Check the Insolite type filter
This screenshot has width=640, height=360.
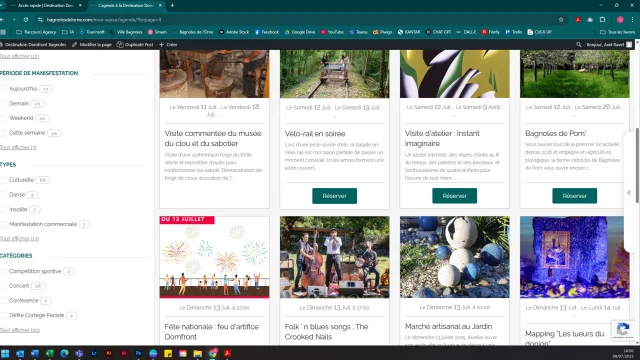(3, 209)
